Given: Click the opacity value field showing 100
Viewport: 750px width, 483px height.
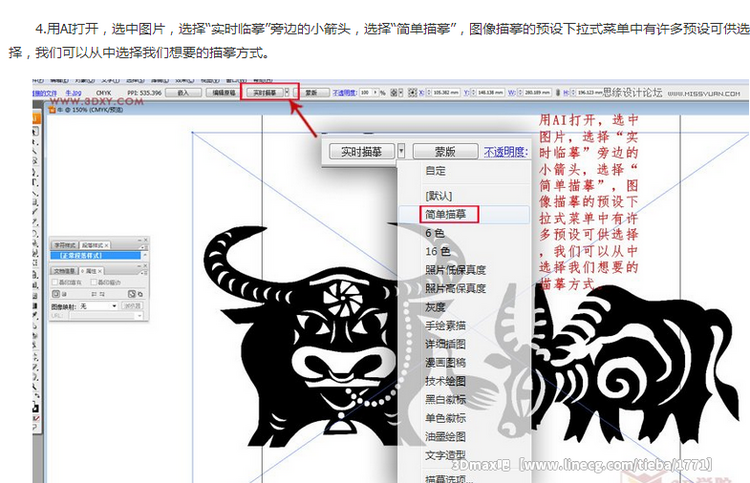Looking at the screenshot, I should [x=366, y=92].
